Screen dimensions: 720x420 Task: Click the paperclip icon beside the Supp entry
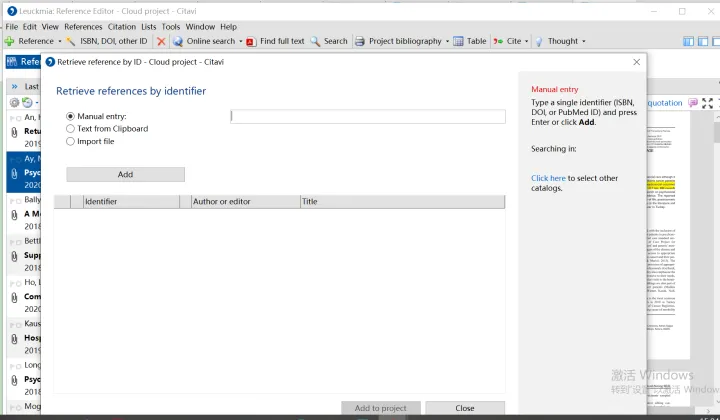click(14, 256)
